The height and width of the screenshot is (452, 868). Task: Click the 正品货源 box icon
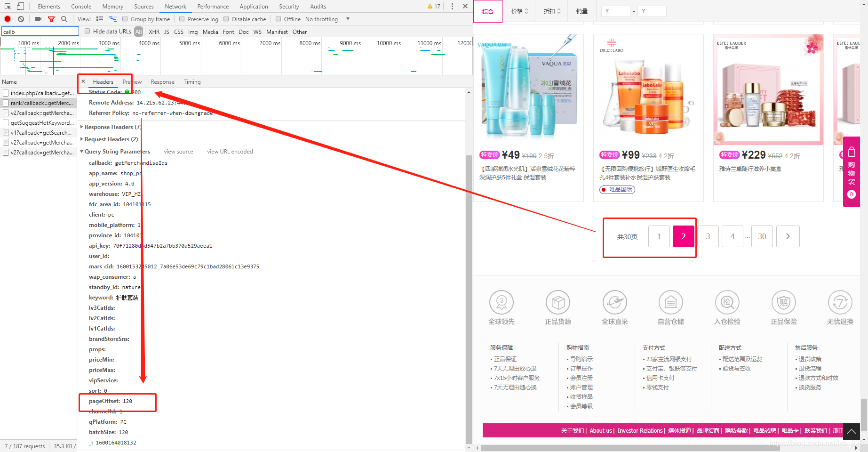[x=558, y=302]
